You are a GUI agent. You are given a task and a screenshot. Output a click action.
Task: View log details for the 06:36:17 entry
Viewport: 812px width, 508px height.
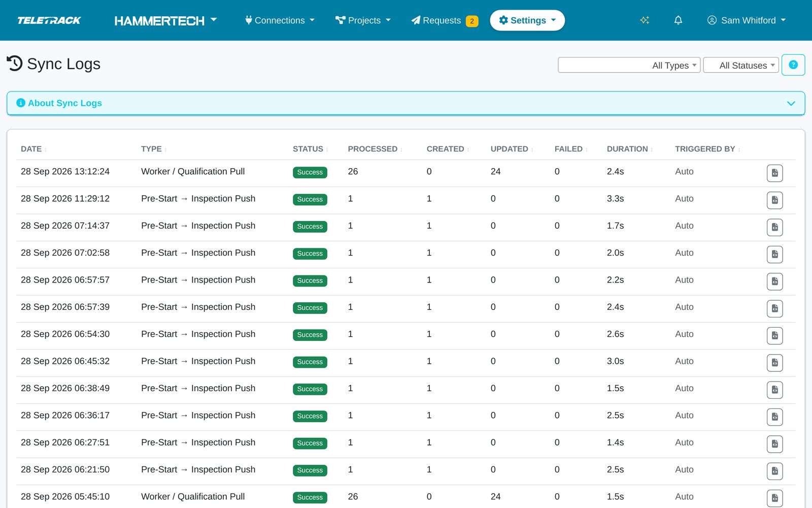[x=774, y=417]
